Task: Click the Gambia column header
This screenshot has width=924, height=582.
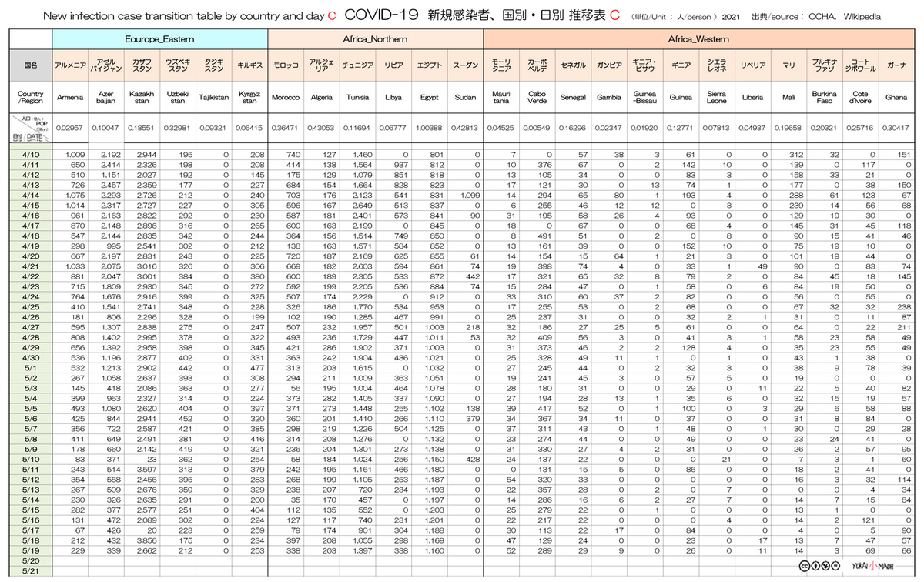Action: coord(609,98)
